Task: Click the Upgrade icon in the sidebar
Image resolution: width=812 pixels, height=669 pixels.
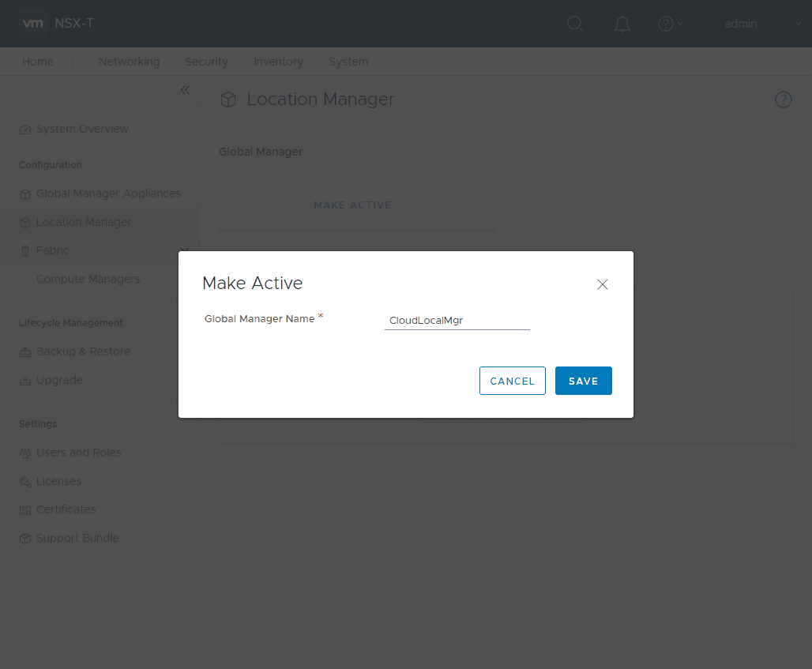Action: pyautogui.click(x=24, y=380)
